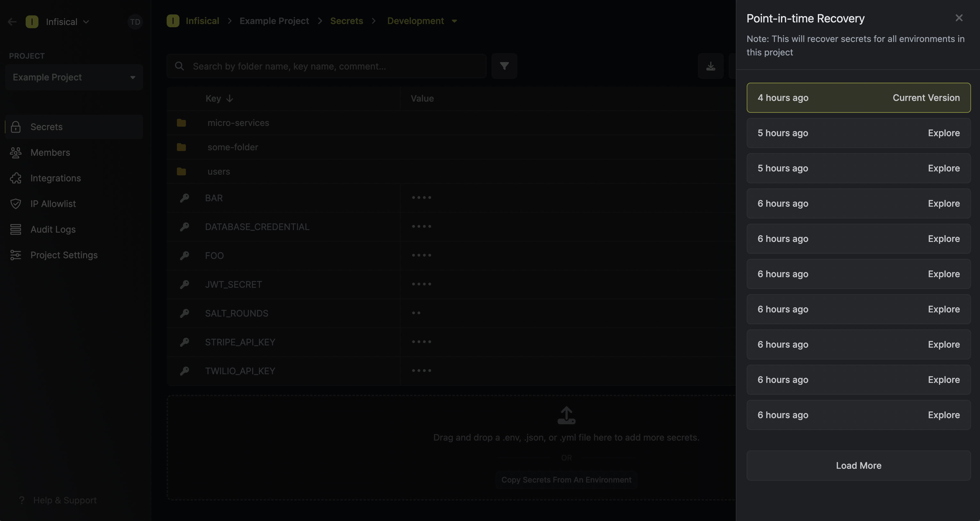Screen dimensions: 980x521
Task: Explore the first 5 hours ago snapshot
Action: click(943, 133)
